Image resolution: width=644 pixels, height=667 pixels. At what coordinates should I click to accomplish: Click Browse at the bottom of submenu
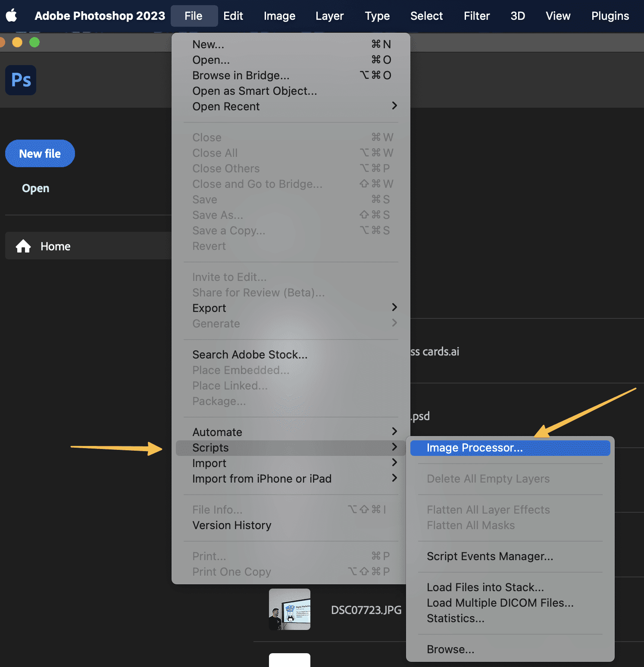pyautogui.click(x=450, y=649)
